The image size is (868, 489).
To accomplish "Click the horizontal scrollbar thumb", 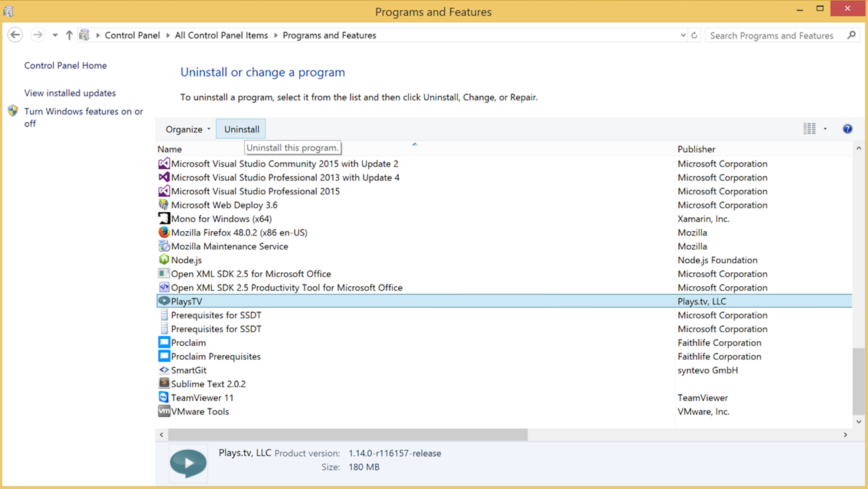I will (x=348, y=435).
